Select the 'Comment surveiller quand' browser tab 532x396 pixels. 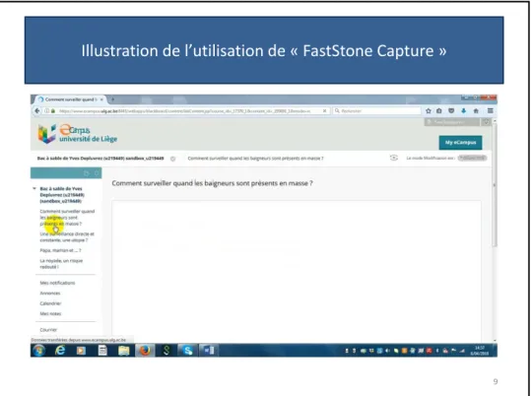71,99
